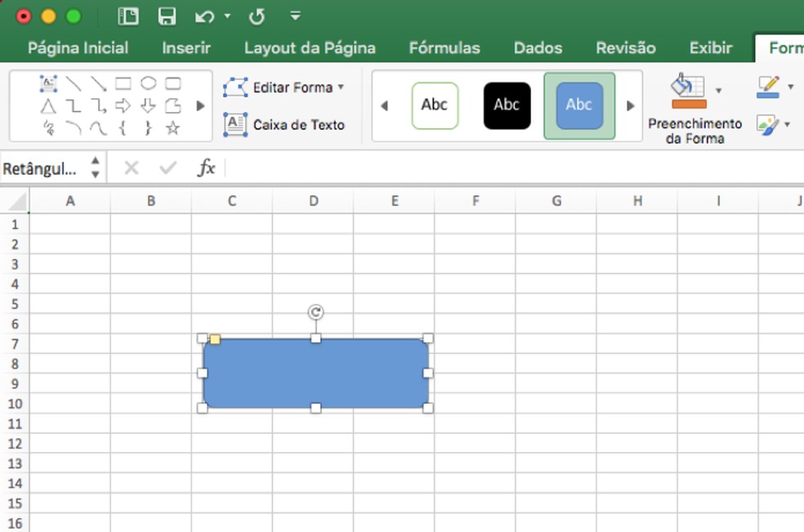Select the text box shape in gallery
Image resolution: width=804 pixels, height=532 pixels.
pos(48,83)
